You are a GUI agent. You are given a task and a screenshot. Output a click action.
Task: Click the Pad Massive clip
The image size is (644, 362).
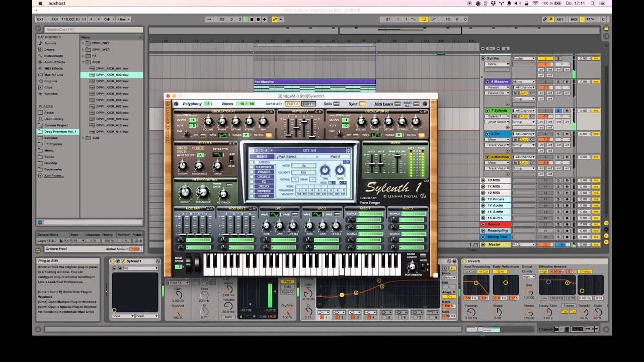[314, 81]
